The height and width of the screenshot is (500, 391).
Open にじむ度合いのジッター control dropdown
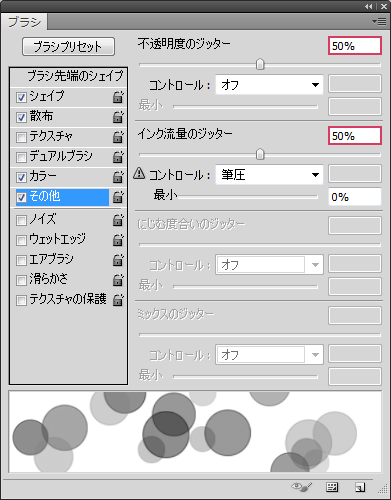coord(269,265)
